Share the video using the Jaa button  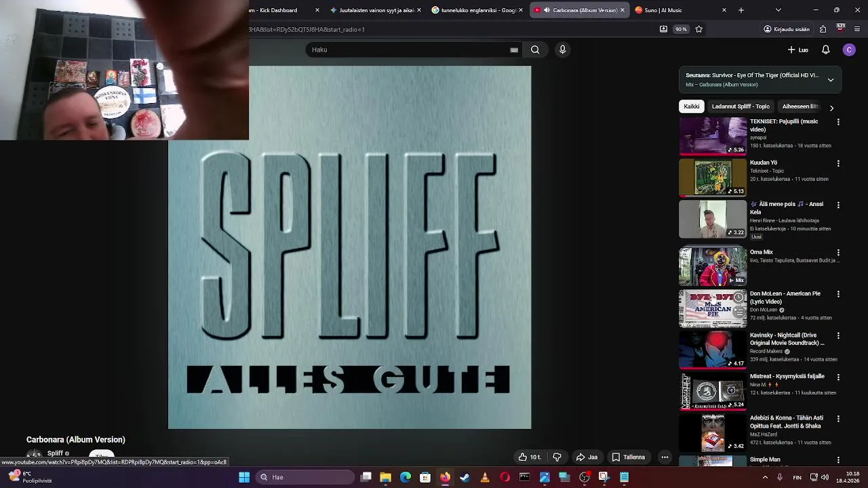pyautogui.click(x=587, y=457)
